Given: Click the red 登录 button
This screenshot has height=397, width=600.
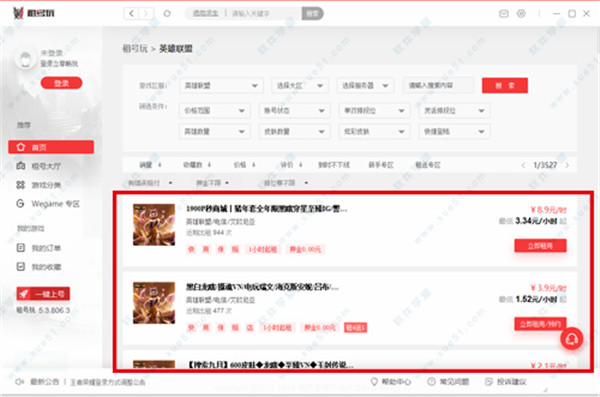Looking at the screenshot, I should 61,83.
